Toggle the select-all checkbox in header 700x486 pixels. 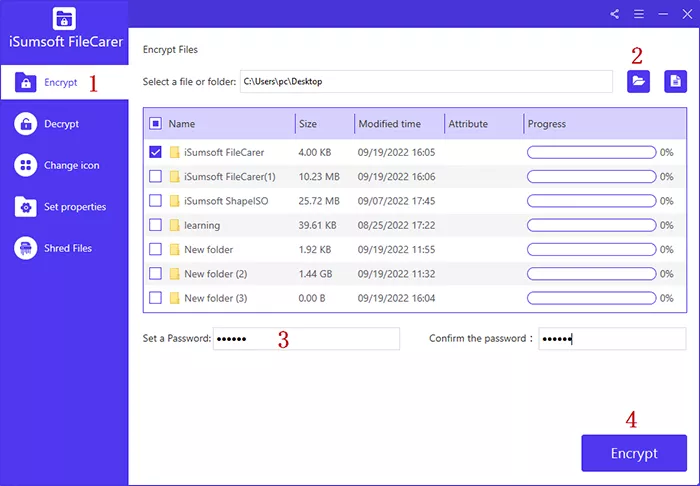click(155, 124)
